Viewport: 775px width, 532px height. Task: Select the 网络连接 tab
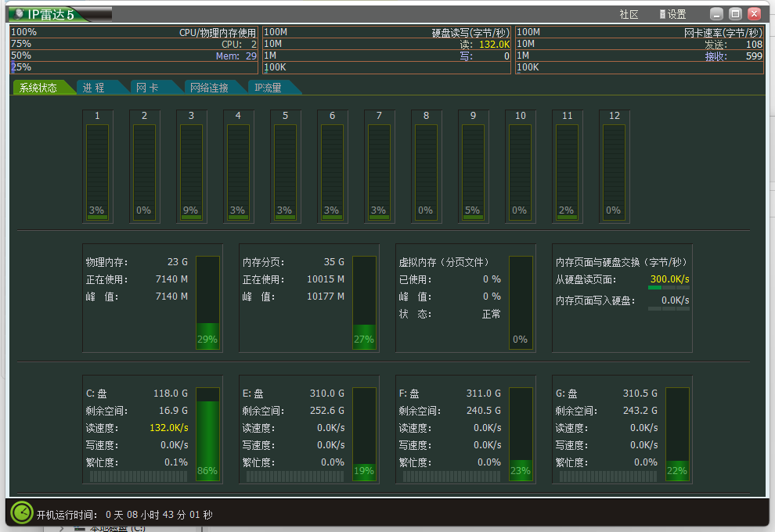click(209, 88)
